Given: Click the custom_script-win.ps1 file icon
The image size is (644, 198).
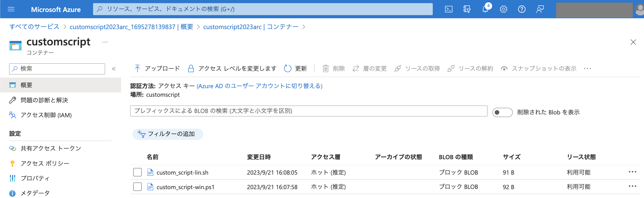Looking at the screenshot, I should 150,187.
